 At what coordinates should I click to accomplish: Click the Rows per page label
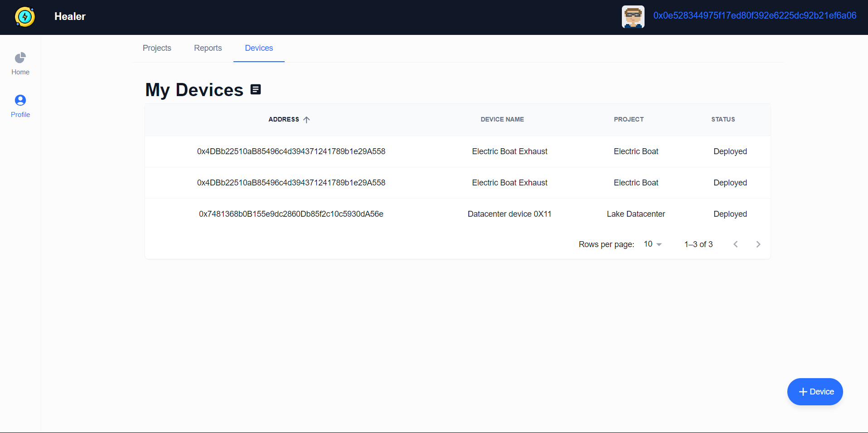click(606, 244)
